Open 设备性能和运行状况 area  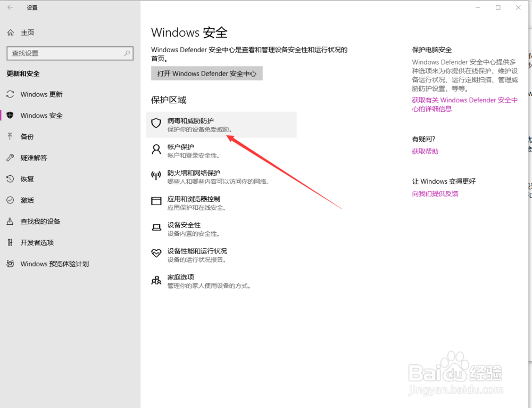pyautogui.click(x=221, y=255)
